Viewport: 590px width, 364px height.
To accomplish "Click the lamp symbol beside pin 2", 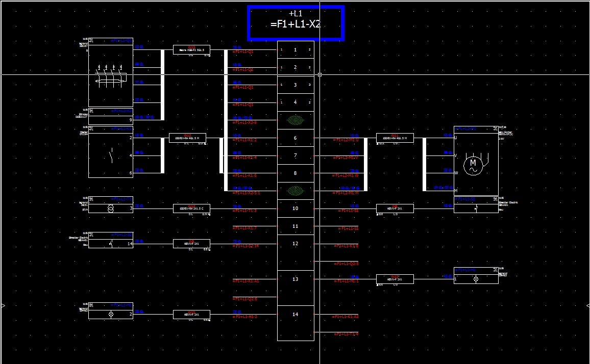I will coord(111,315).
